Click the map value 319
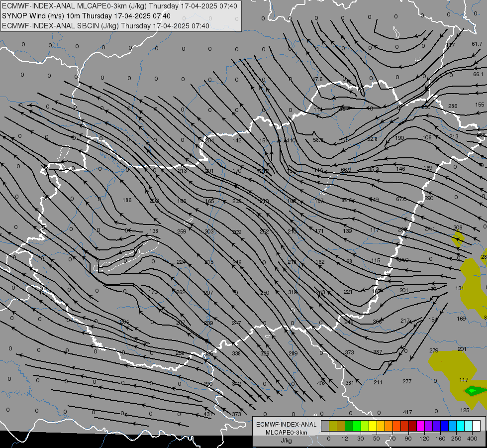 click(292, 292)
